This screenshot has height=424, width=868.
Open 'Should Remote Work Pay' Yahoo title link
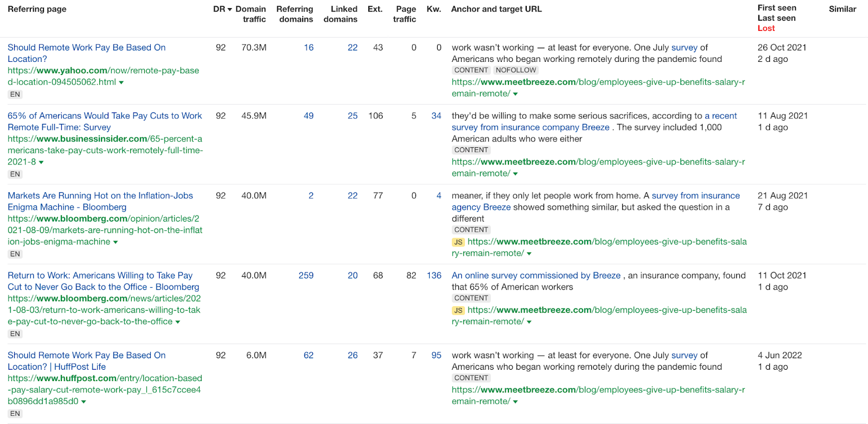tap(87, 53)
